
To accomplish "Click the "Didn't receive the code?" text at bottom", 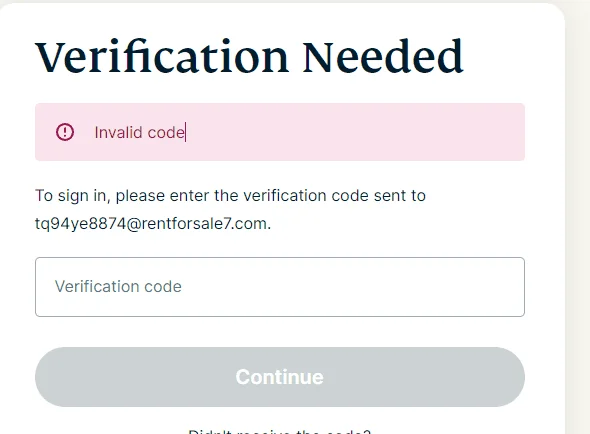I will tap(279, 432).
